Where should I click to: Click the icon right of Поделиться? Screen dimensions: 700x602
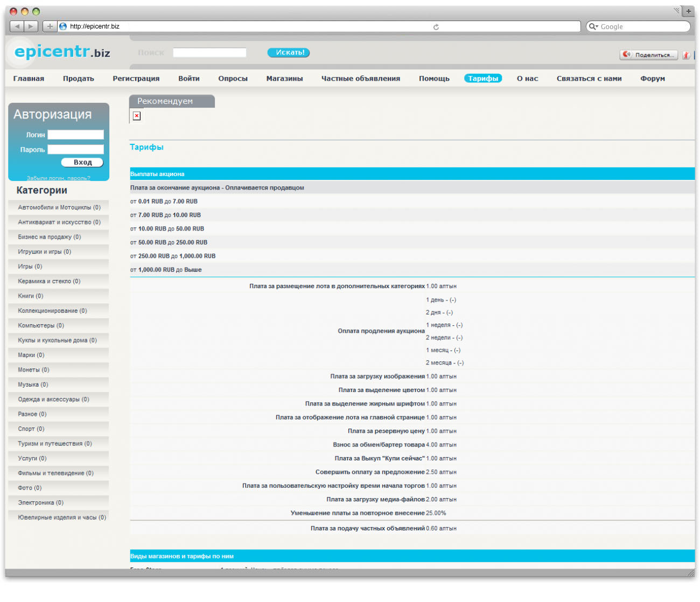click(x=686, y=55)
